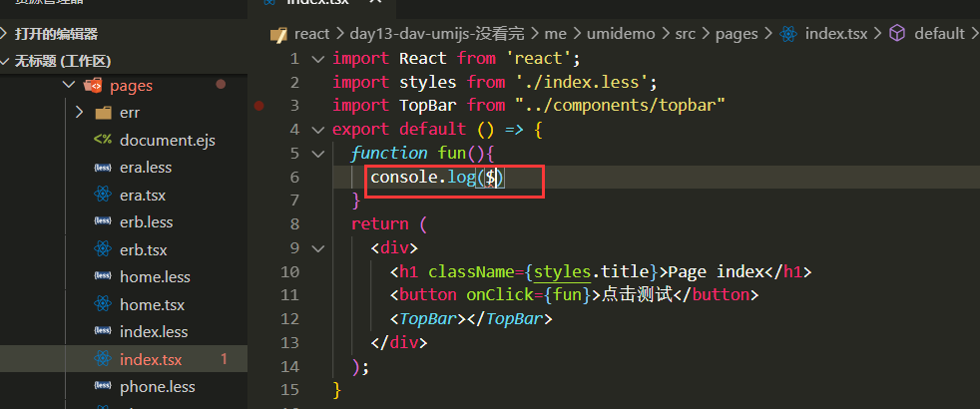
Task: Fold the import block at line 1
Action: [x=318, y=59]
